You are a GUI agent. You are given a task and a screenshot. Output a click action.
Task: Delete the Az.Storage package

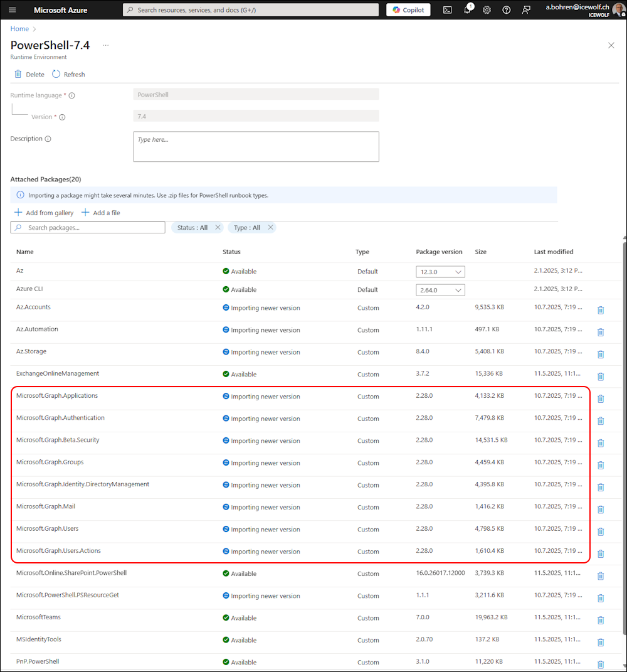coord(601,355)
